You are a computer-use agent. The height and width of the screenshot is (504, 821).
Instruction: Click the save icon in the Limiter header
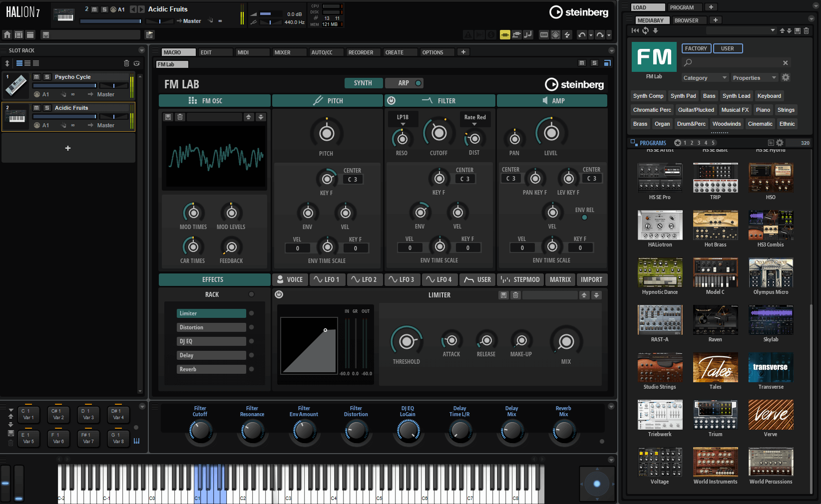503,295
